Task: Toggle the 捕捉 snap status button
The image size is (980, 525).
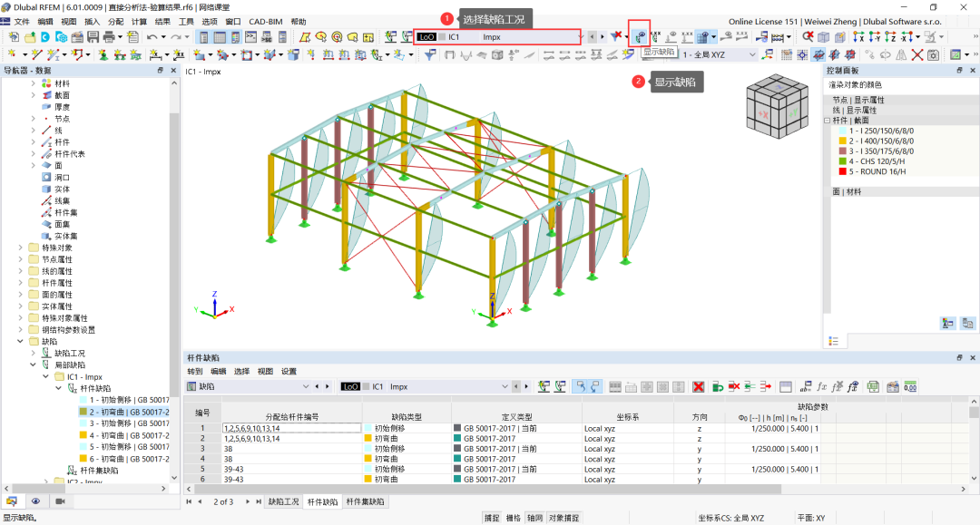Action: tap(492, 518)
